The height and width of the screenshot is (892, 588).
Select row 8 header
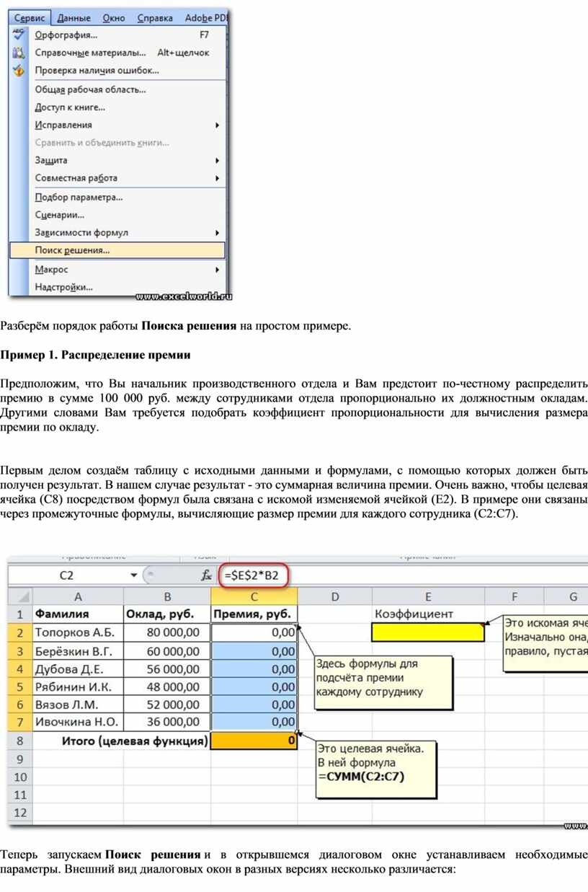20,741
